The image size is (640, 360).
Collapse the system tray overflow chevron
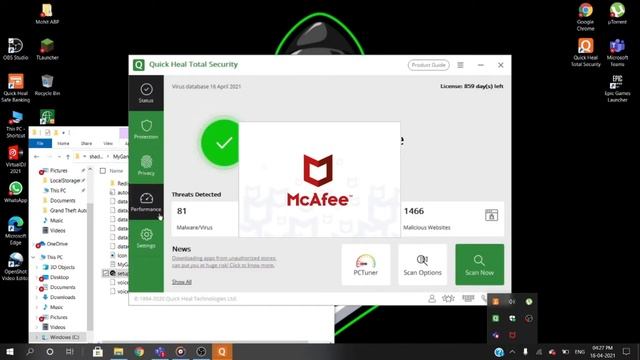coord(512,351)
